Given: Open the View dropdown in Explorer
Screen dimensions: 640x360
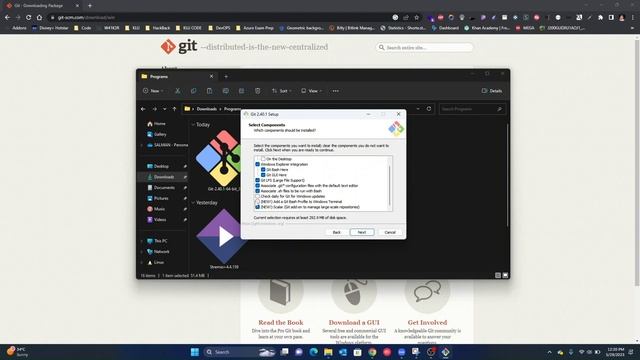Looking at the screenshot, I should point(312,91).
